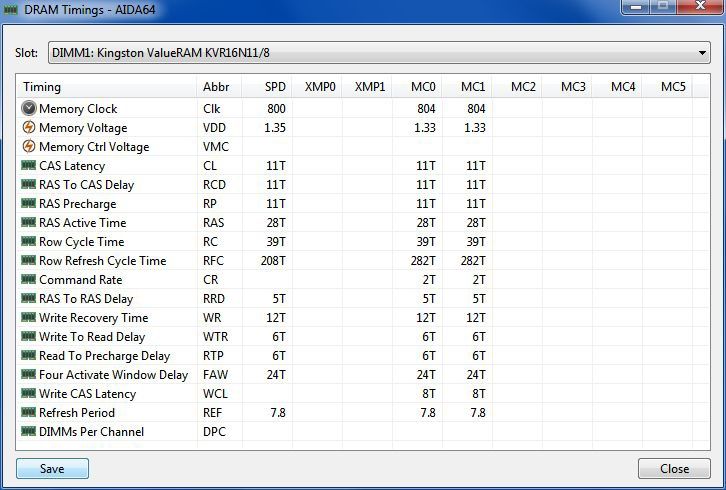Select the Memory Clock row label
Image resolution: width=726 pixels, height=490 pixels.
[x=78, y=109]
